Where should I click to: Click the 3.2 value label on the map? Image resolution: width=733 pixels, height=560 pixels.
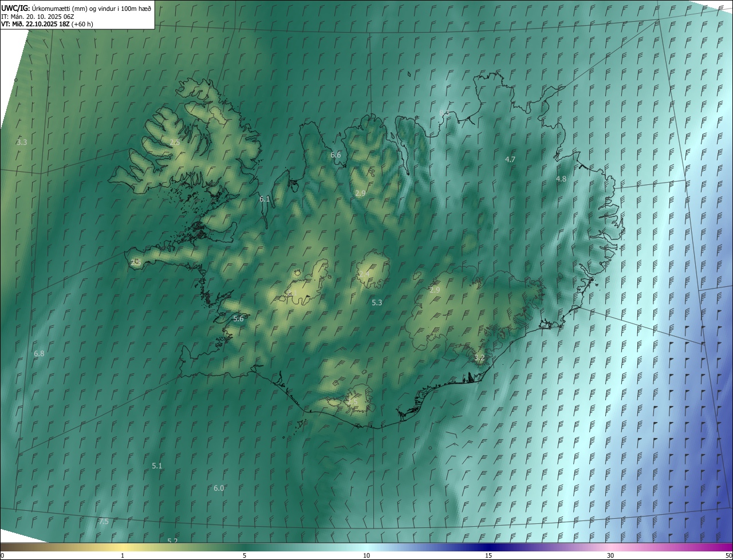click(479, 357)
